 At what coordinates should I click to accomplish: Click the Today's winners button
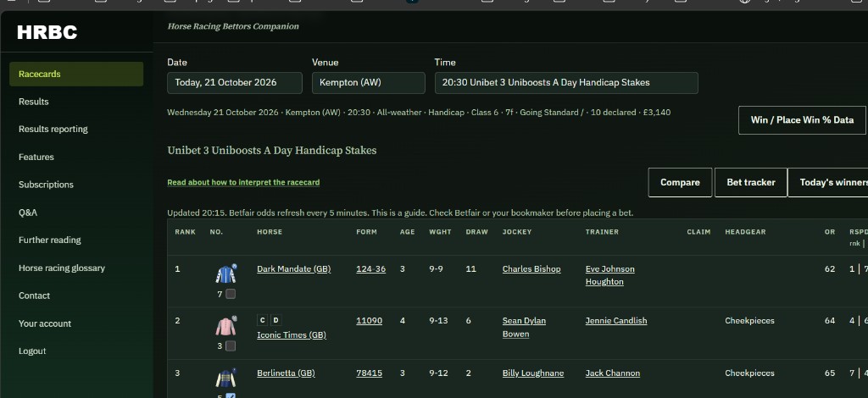click(827, 182)
